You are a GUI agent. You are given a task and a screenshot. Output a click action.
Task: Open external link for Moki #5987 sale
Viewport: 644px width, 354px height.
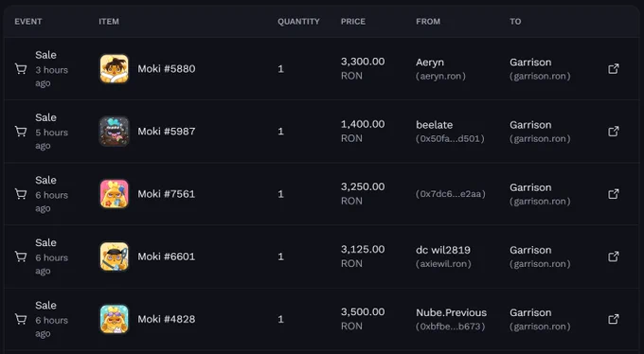613,132
